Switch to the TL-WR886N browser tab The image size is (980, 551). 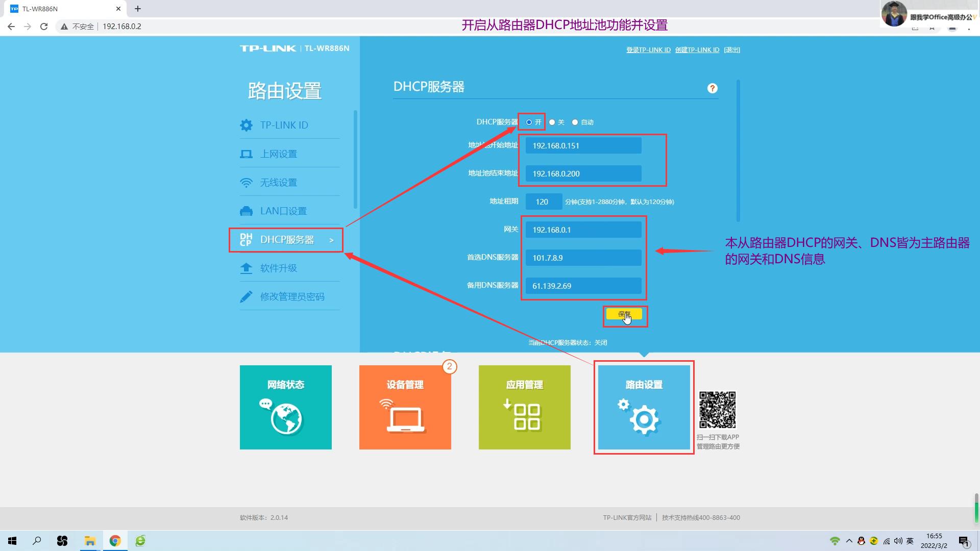pyautogui.click(x=61, y=8)
